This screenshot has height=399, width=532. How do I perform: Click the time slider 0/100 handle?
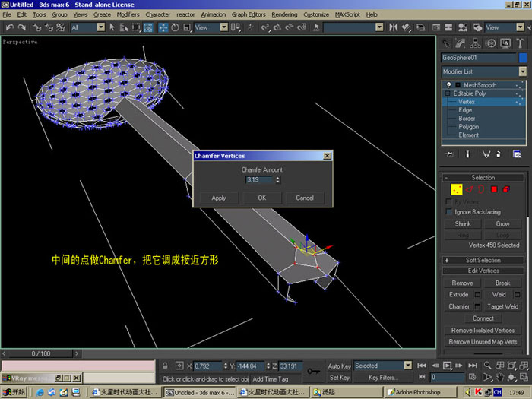click(41, 354)
